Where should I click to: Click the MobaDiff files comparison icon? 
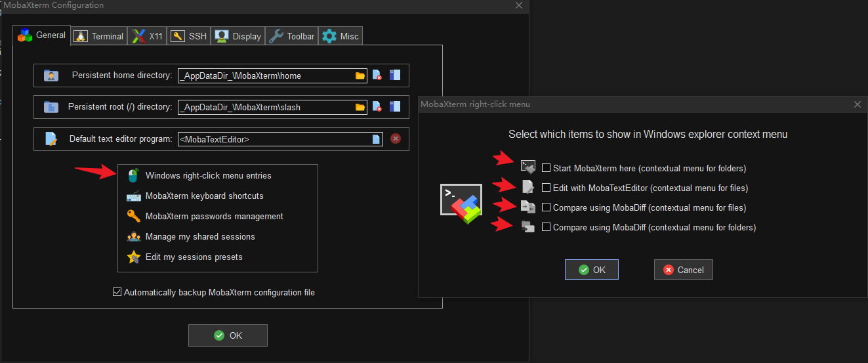click(x=528, y=207)
